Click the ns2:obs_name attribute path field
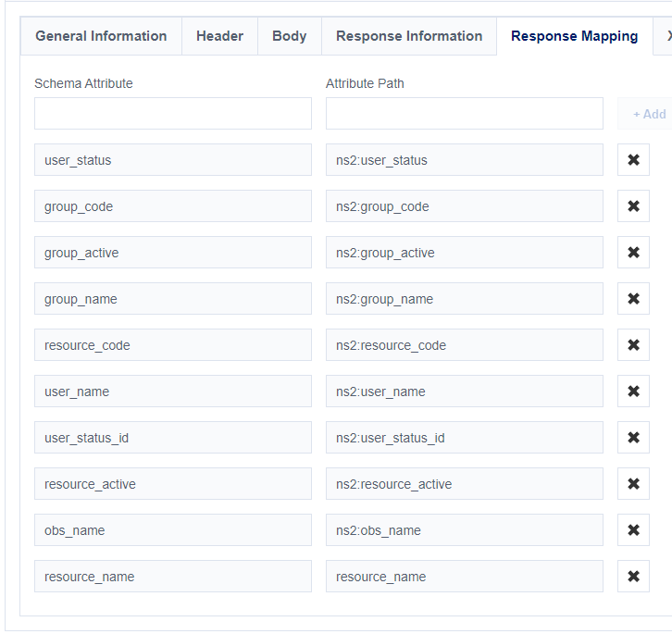Screen dimensions: 672x634 tap(464, 530)
